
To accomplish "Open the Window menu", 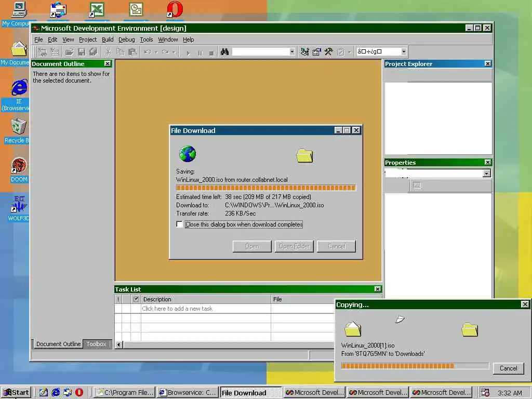I will tap(168, 39).
